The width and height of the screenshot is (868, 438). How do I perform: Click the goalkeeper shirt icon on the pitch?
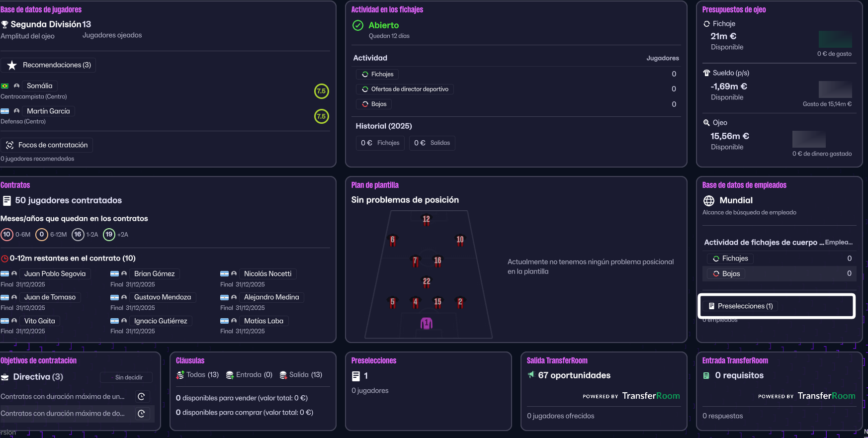427,324
